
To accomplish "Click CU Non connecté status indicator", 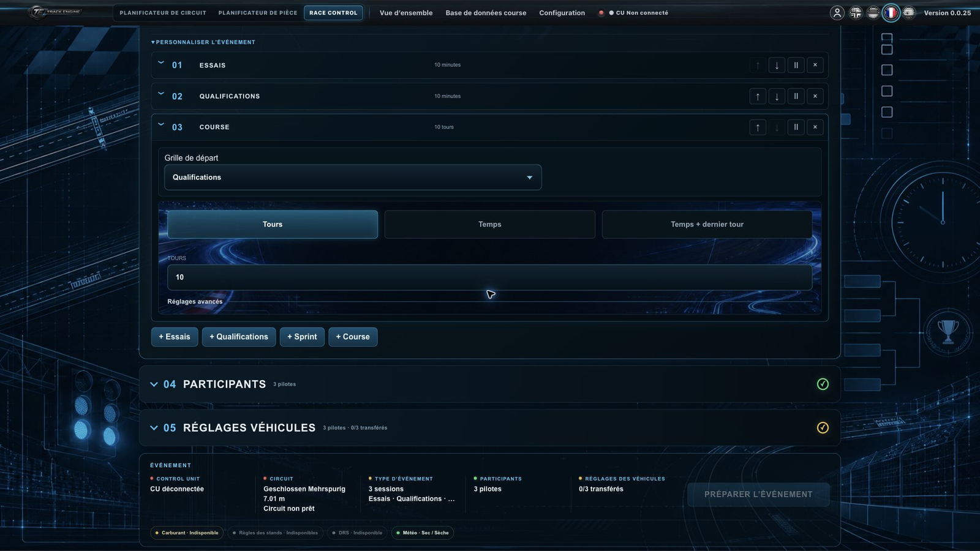I will click(x=638, y=13).
